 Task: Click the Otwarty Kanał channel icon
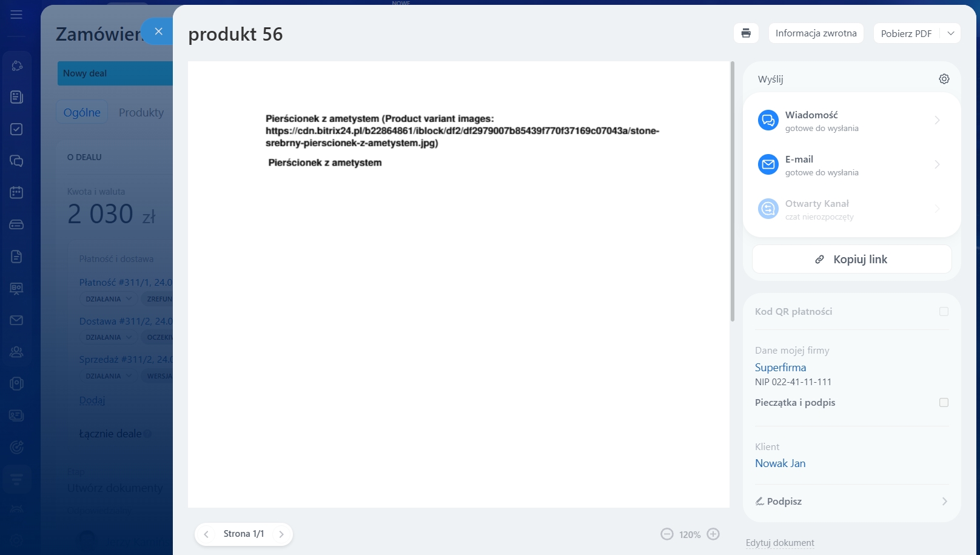[x=768, y=209]
